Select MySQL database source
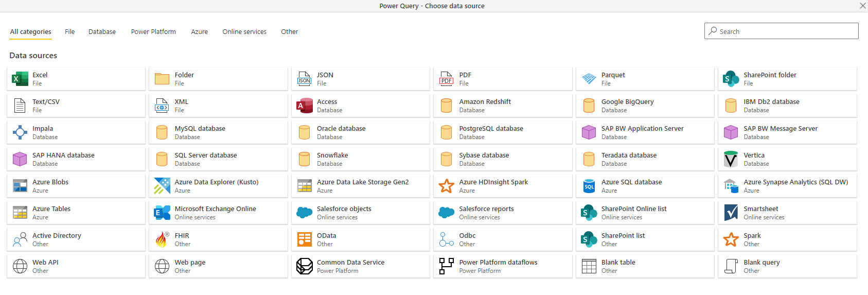Image resolution: width=868 pixels, height=295 pixels. [218, 132]
